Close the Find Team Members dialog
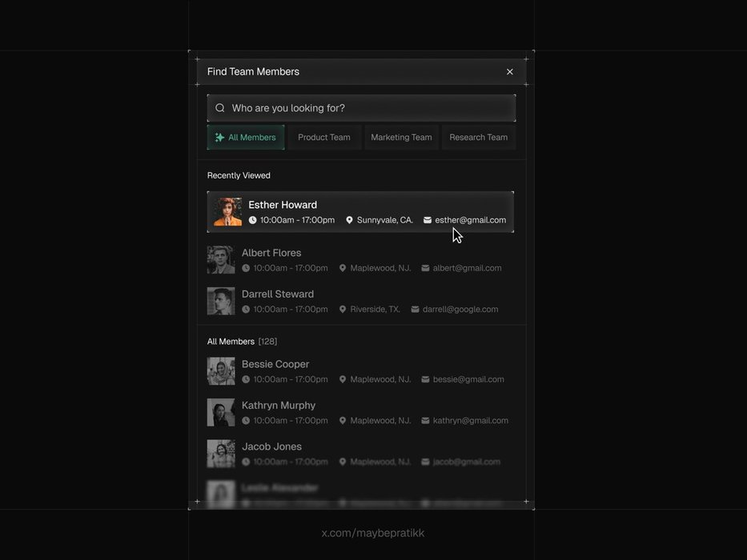Image resolution: width=747 pixels, height=560 pixels. pos(510,72)
